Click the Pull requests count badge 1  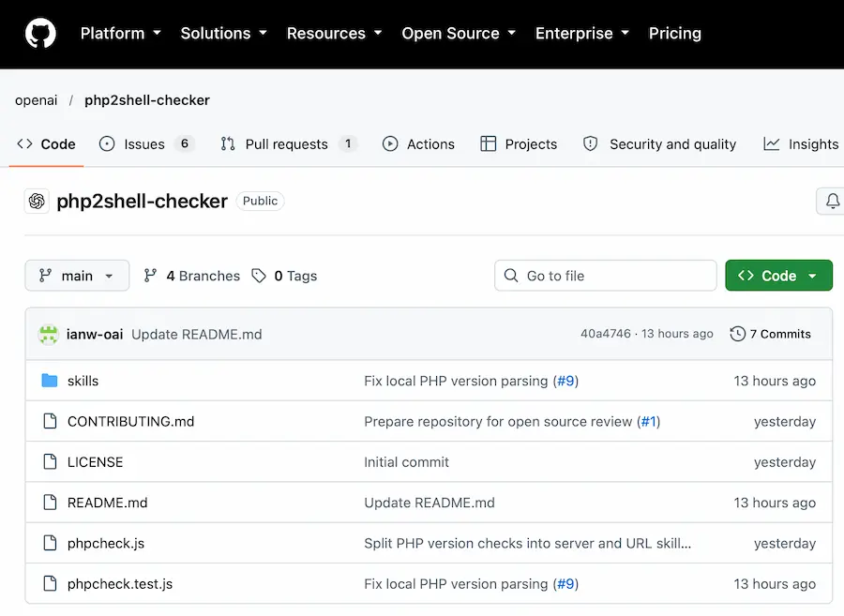tap(348, 143)
